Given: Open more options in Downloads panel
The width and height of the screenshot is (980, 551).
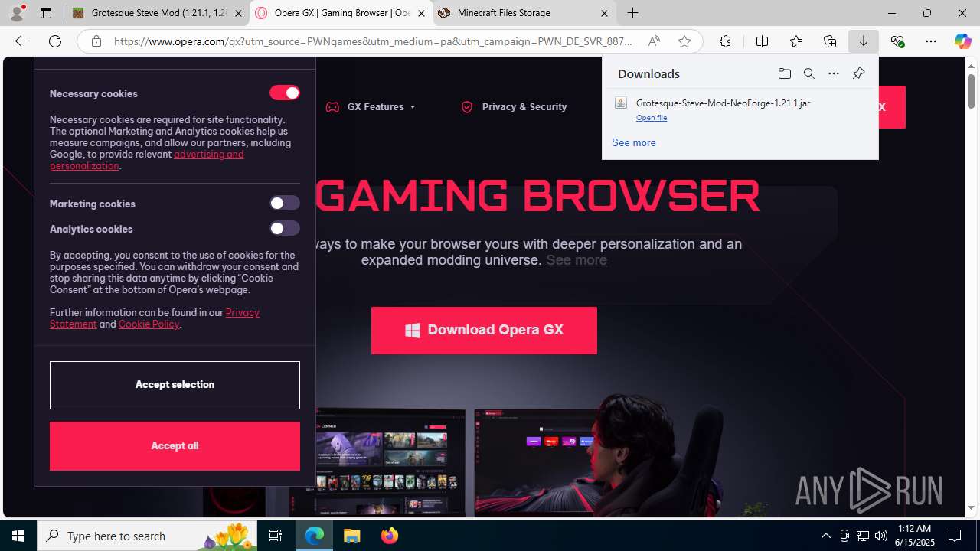Looking at the screenshot, I should point(834,73).
